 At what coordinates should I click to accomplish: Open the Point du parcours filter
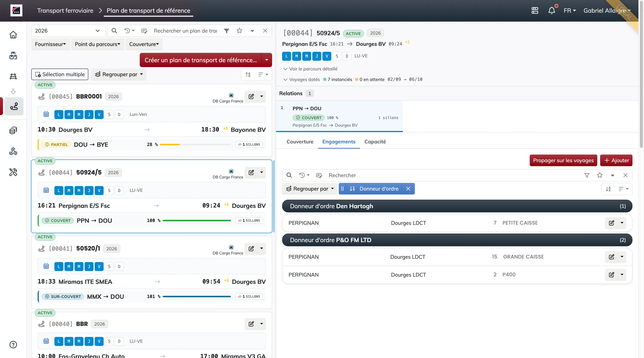[97, 44]
